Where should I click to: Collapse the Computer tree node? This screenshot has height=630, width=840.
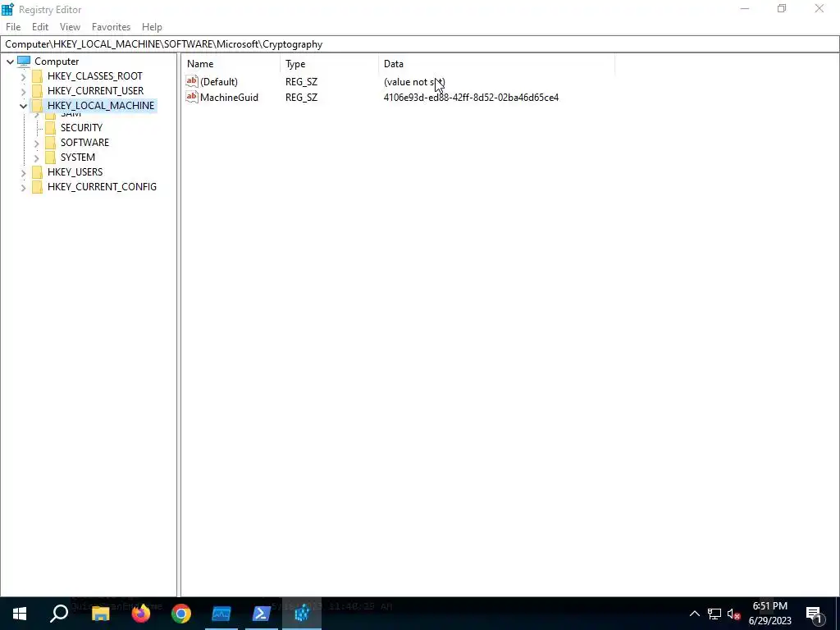click(x=10, y=62)
